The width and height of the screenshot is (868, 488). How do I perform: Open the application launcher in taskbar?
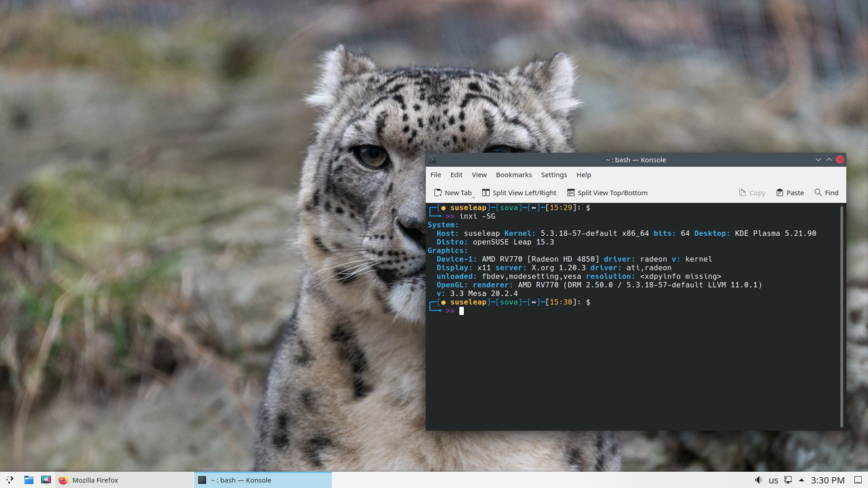[x=9, y=480]
